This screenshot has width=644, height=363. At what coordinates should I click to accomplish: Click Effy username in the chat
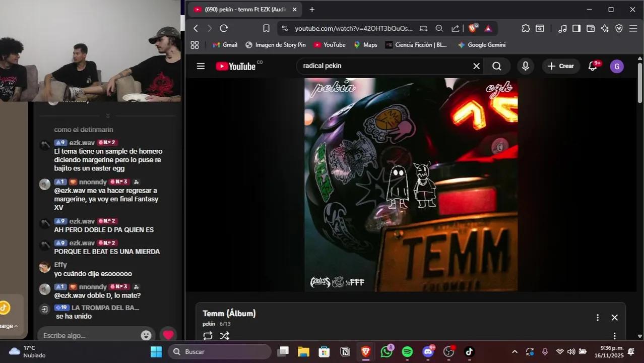click(x=60, y=265)
